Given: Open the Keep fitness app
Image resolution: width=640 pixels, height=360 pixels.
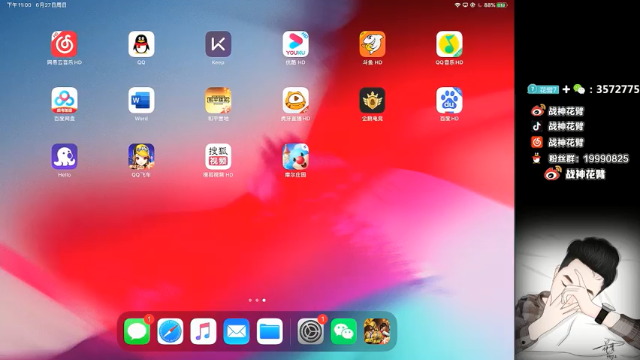Looking at the screenshot, I should coord(218,44).
